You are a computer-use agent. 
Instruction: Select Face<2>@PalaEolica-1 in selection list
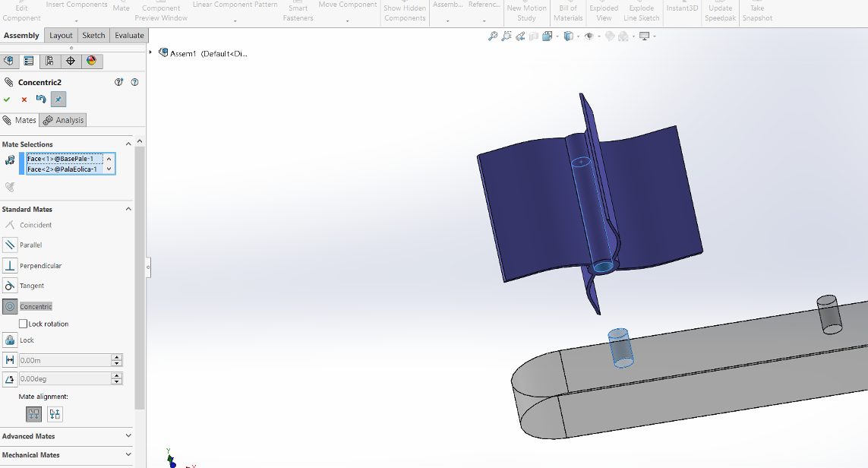(x=65, y=169)
